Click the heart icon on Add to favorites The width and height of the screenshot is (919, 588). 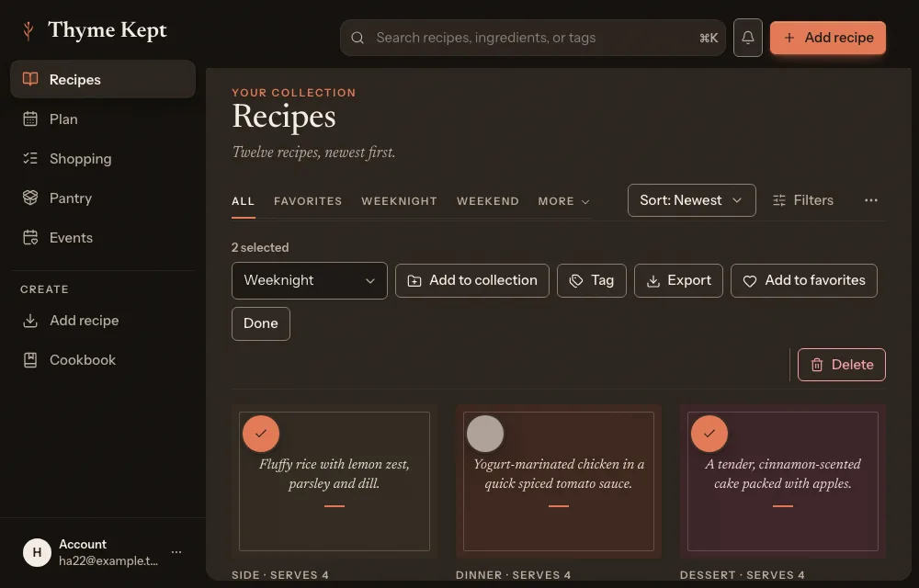(x=750, y=280)
